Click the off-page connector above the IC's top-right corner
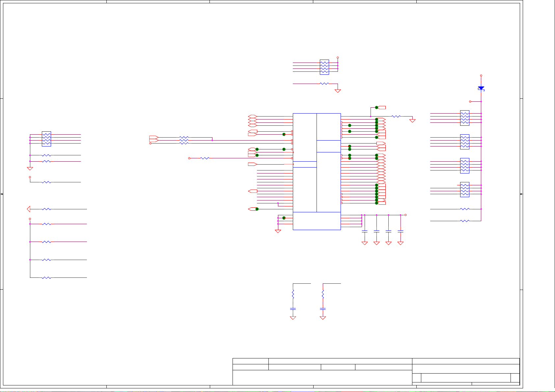The height and width of the screenshot is (392, 555). coord(382,107)
